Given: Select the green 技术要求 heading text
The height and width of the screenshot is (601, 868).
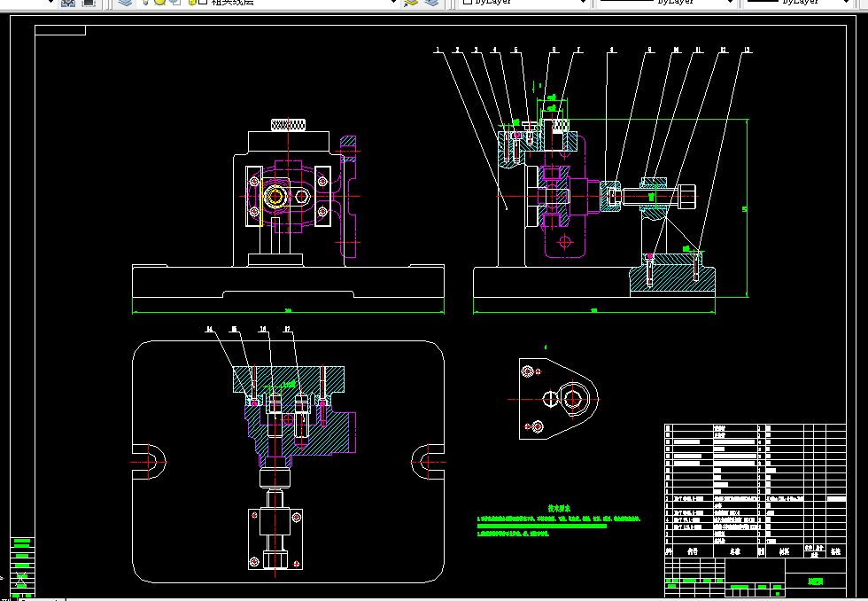Looking at the screenshot, I should click(x=559, y=508).
